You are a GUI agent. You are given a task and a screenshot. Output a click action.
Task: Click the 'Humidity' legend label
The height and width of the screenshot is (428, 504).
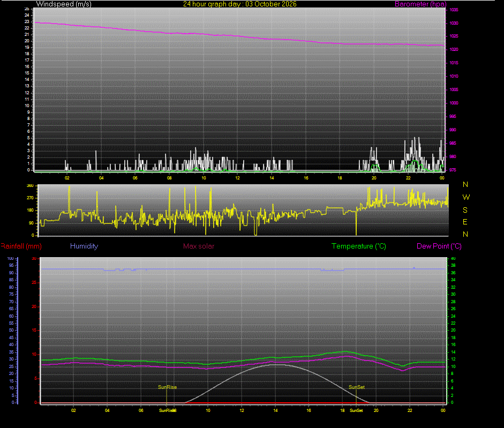tap(84, 246)
